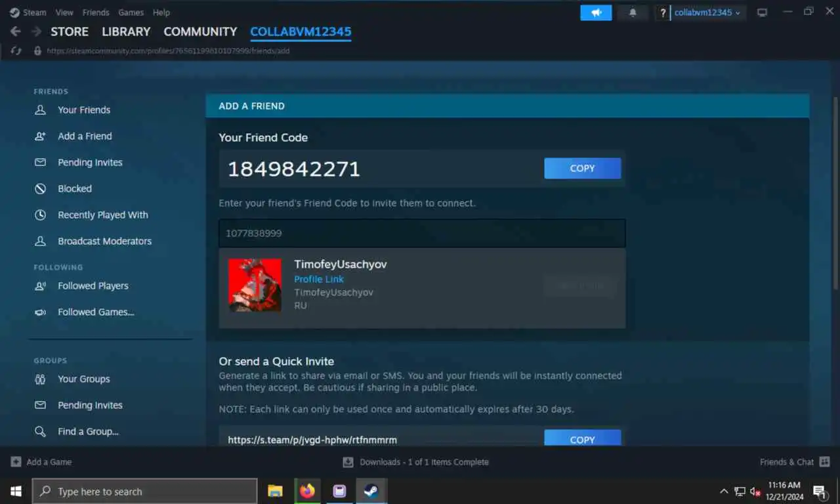
Task: Click the Followed Games megaphone icon
Action: (x=41, y=312)
